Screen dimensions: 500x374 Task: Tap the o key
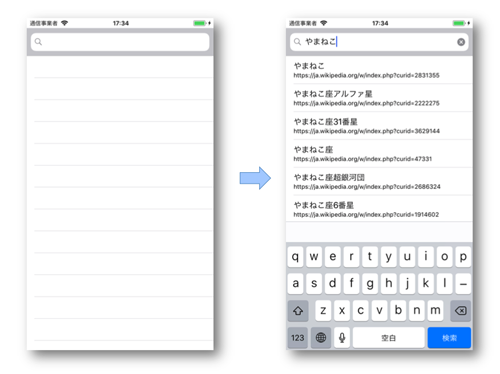(445, 257)
